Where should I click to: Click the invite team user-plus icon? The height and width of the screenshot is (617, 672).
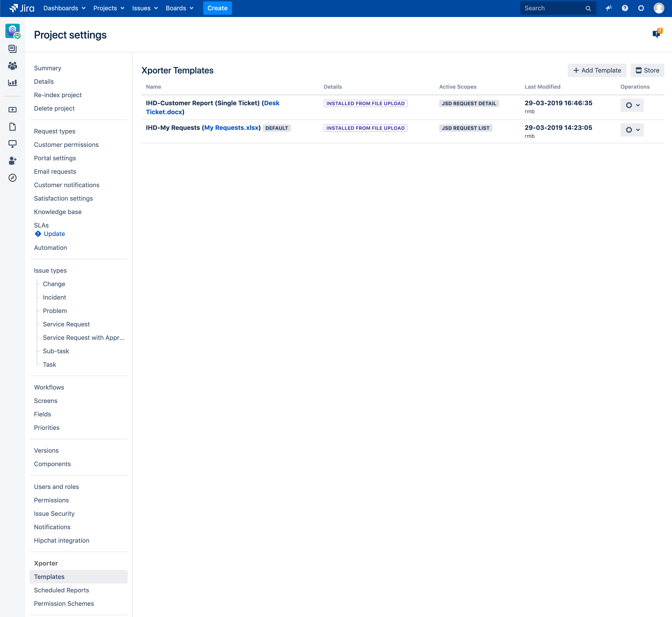coord(12,161)
